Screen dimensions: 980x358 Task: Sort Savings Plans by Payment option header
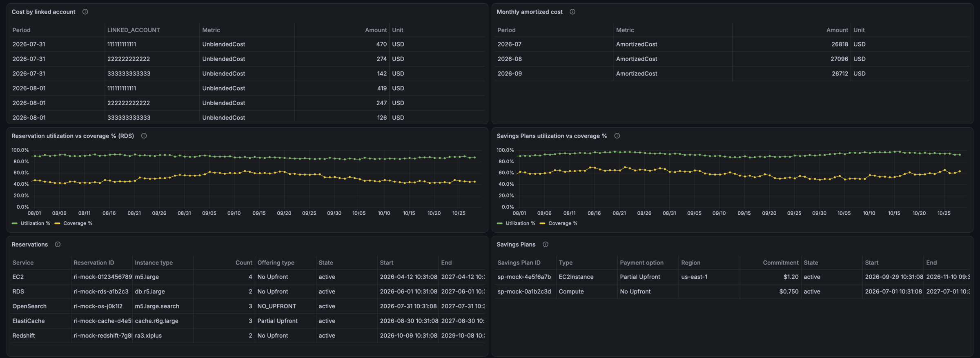click(x=641, y=263)
